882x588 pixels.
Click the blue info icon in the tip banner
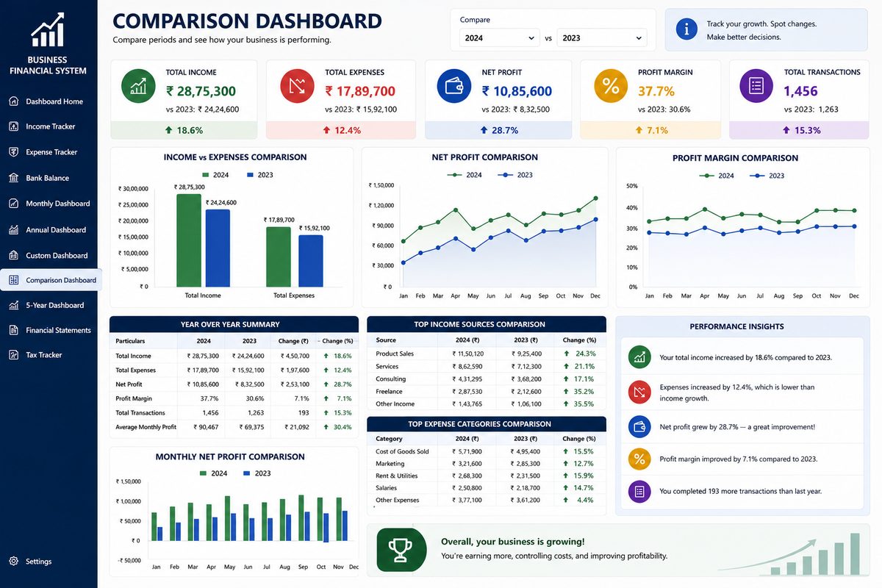[x=686, y=29]
